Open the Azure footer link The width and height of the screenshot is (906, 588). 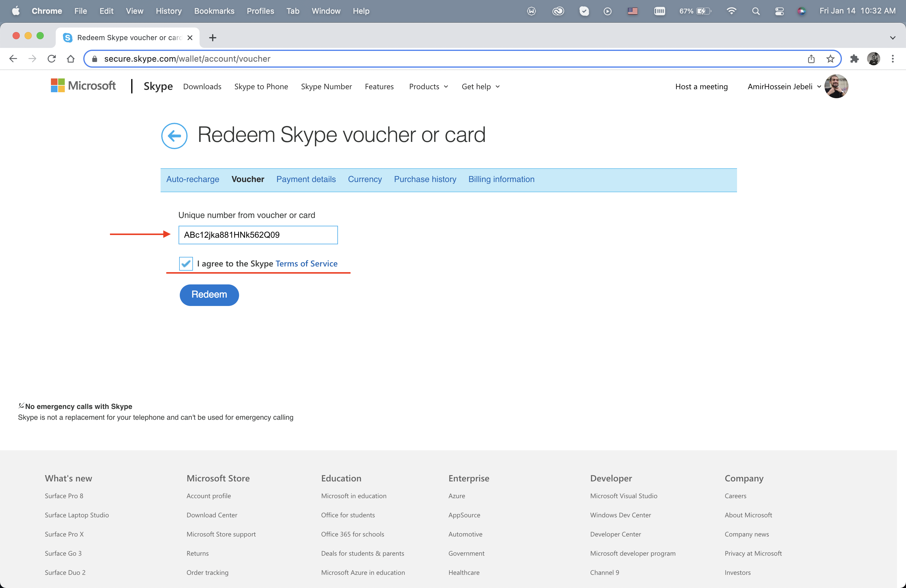click(x=457, y=495)
